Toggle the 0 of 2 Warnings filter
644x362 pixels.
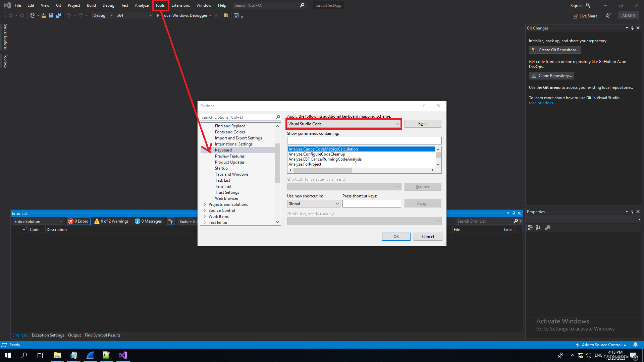[111, 221]
